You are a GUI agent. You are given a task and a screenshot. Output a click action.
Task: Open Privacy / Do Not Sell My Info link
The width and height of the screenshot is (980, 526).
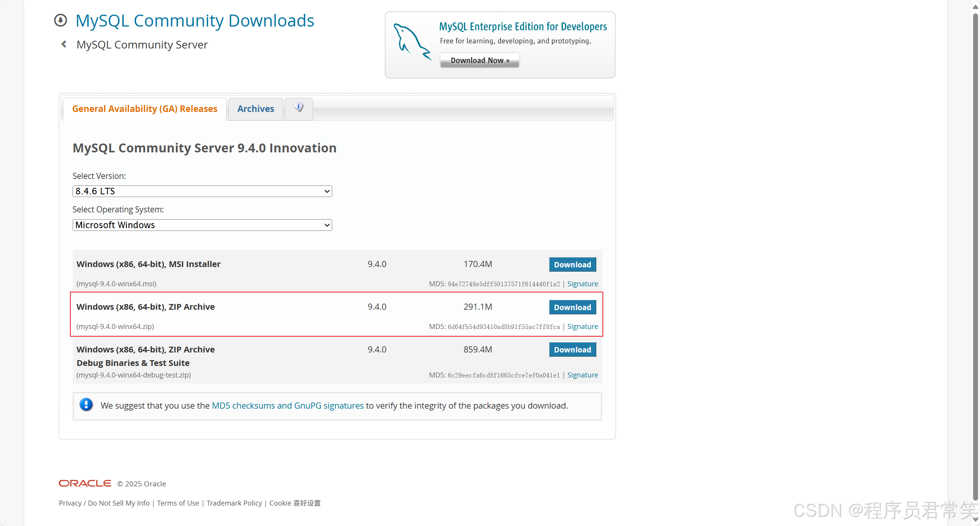pos(104,503)
